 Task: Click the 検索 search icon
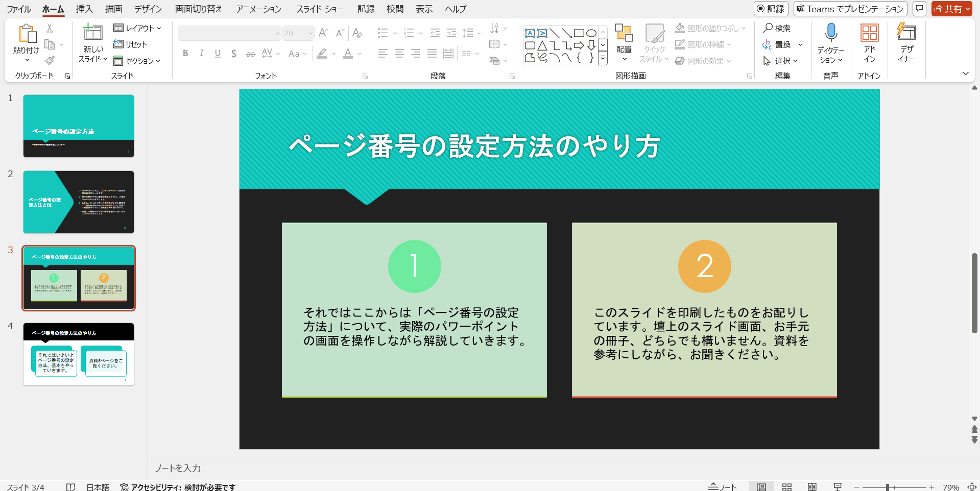pos(777,28)
